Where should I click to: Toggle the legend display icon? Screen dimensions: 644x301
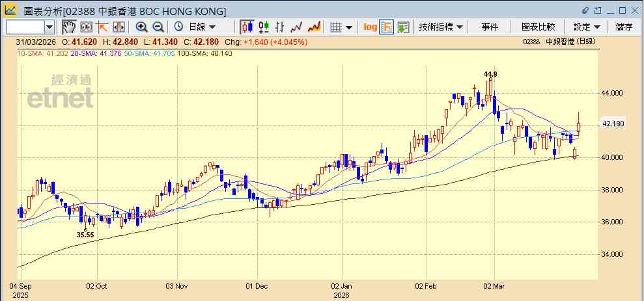[x=387, y=27]
